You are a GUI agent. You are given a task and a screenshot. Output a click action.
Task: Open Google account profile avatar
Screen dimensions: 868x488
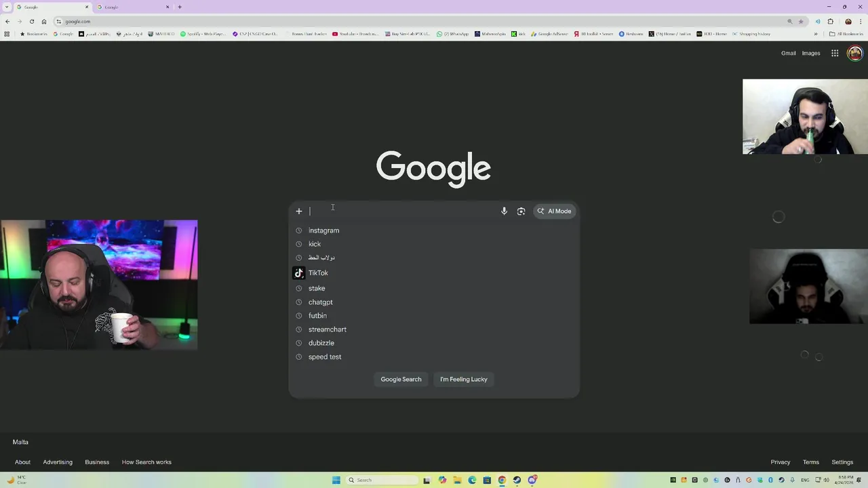[x=855, y=53]
